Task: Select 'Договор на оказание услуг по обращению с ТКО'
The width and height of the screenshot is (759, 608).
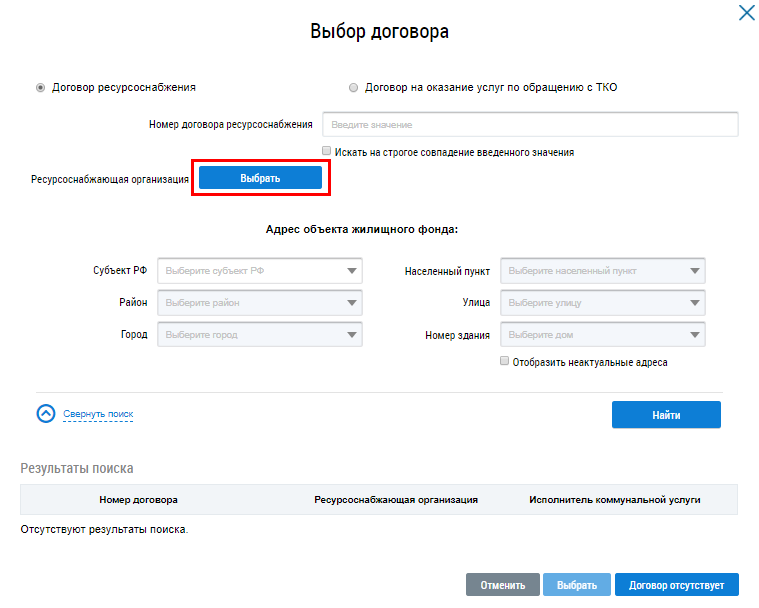Action: coord(353,88)
